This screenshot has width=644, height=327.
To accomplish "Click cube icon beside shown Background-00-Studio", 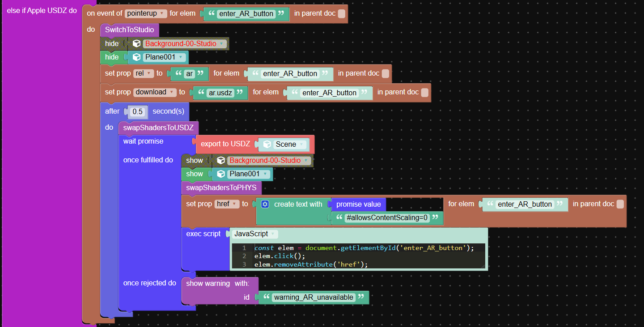I will tap(221, 160).
